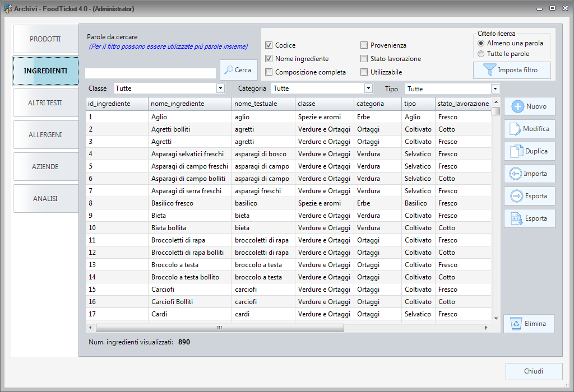Image resolution: width=574 pixels, height=392 pixels.
Task: Duplicate the selected ingredient via Duplica
Action: click(x=529, y=151)
